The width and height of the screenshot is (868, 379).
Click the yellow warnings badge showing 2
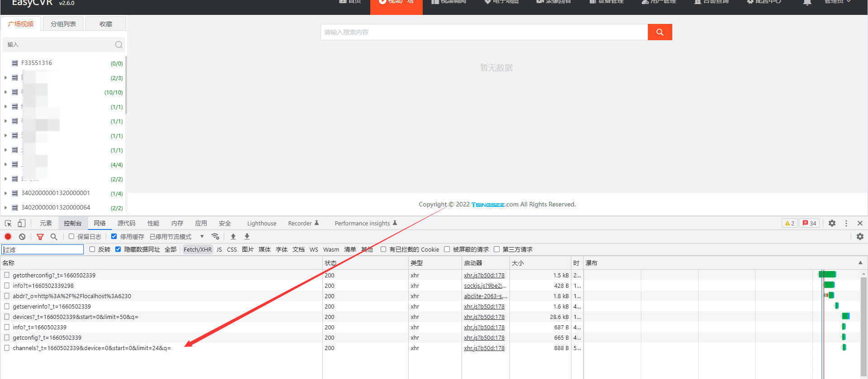(790, 223)
